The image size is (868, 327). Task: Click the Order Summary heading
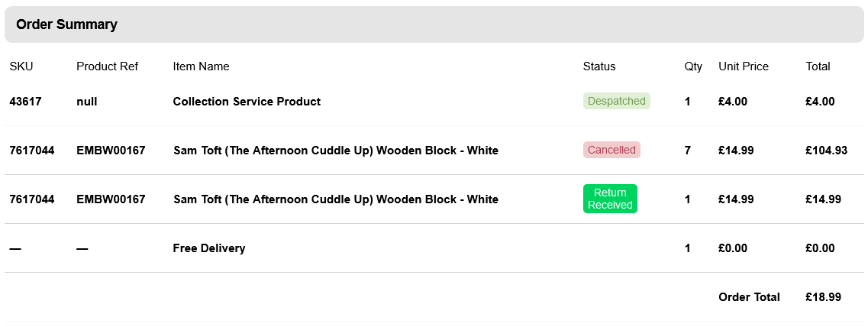(67, 24)
